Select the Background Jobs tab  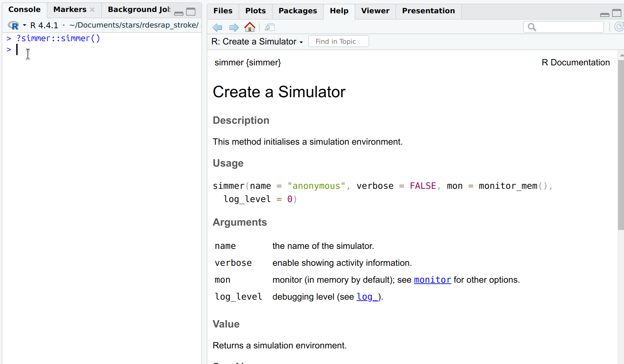[139, 10]
